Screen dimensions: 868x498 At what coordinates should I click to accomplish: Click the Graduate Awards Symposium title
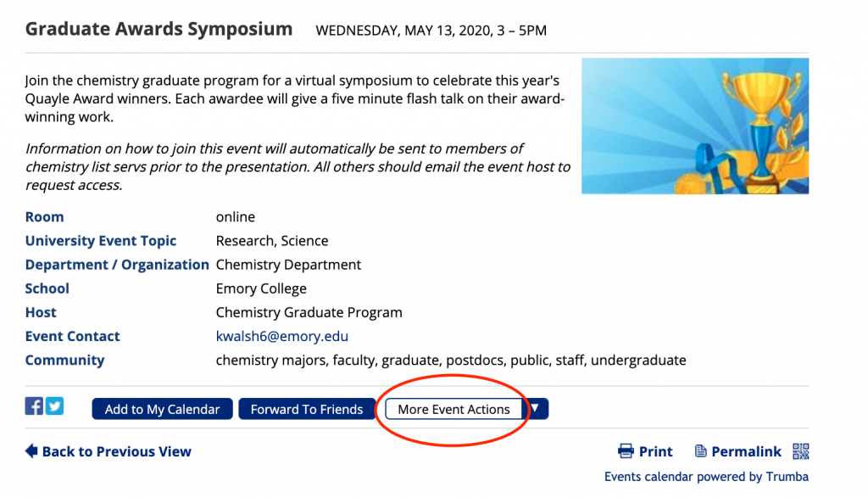pos(159,29)
